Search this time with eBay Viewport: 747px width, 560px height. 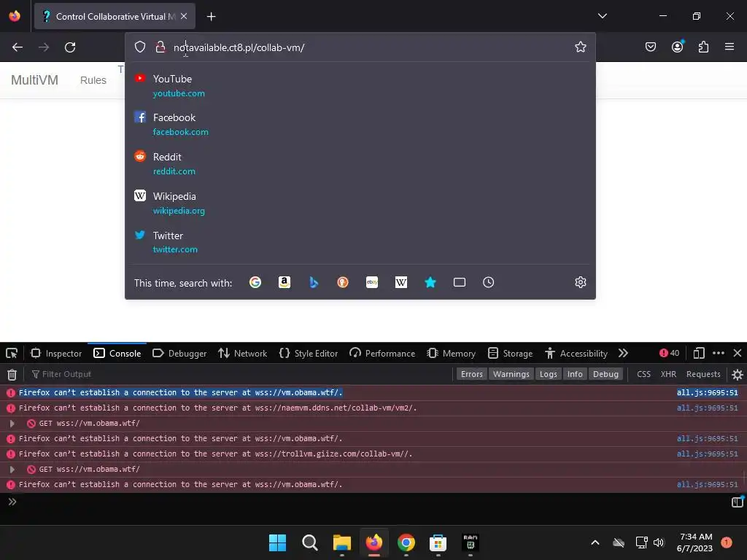[x=372, y=282]
